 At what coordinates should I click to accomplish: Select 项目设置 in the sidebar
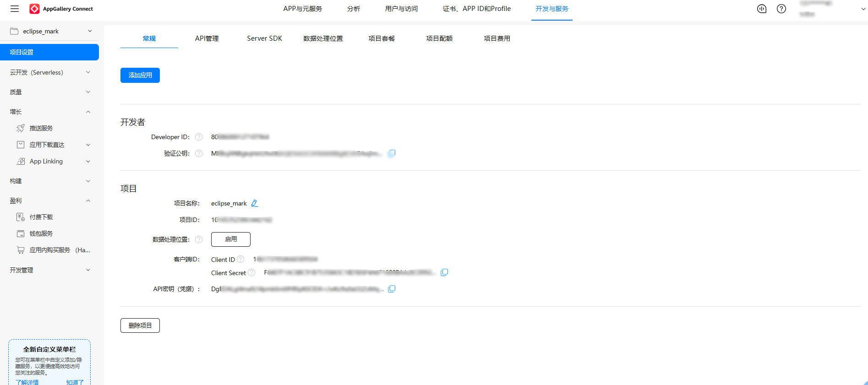click(49, 52)
